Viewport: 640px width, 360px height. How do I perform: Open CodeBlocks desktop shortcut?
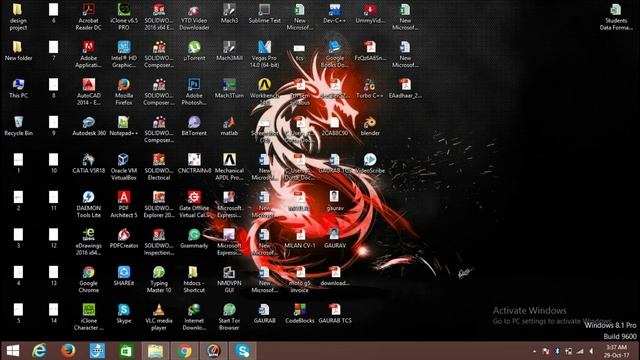pos(300,313)
